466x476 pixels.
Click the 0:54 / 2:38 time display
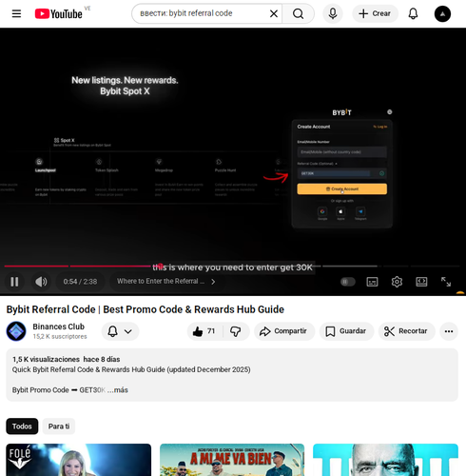click(80, 282)
